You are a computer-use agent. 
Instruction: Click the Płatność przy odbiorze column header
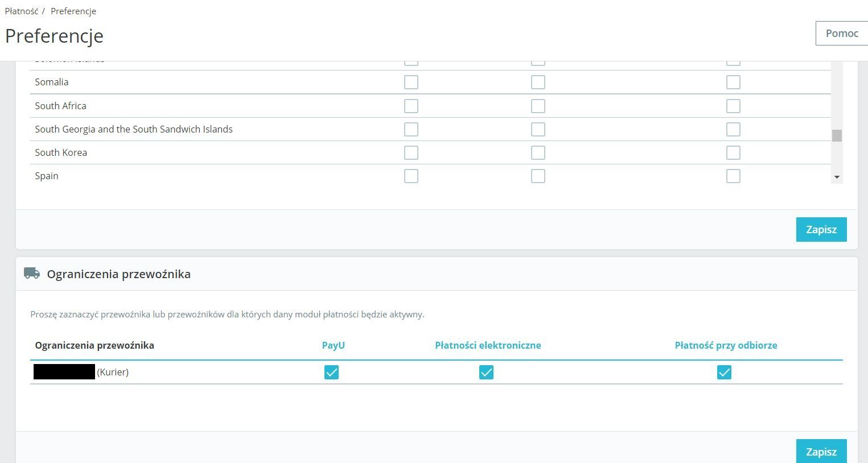726,345
